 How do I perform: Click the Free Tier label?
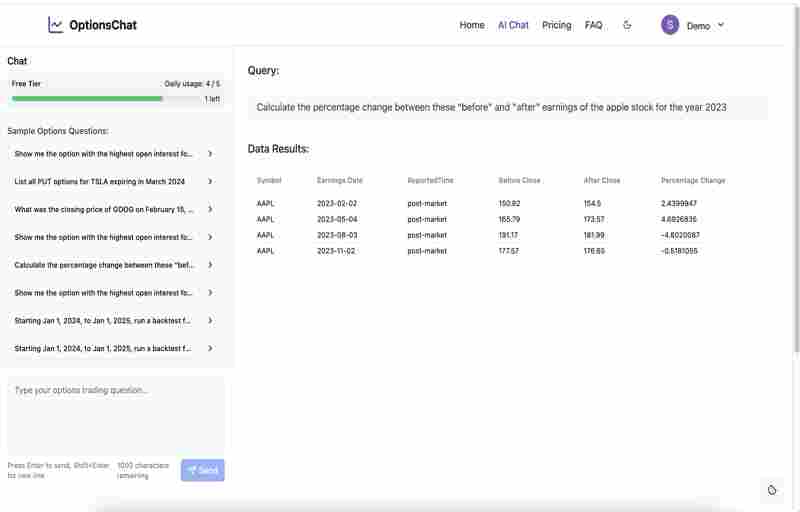click(x=26, y=84)
